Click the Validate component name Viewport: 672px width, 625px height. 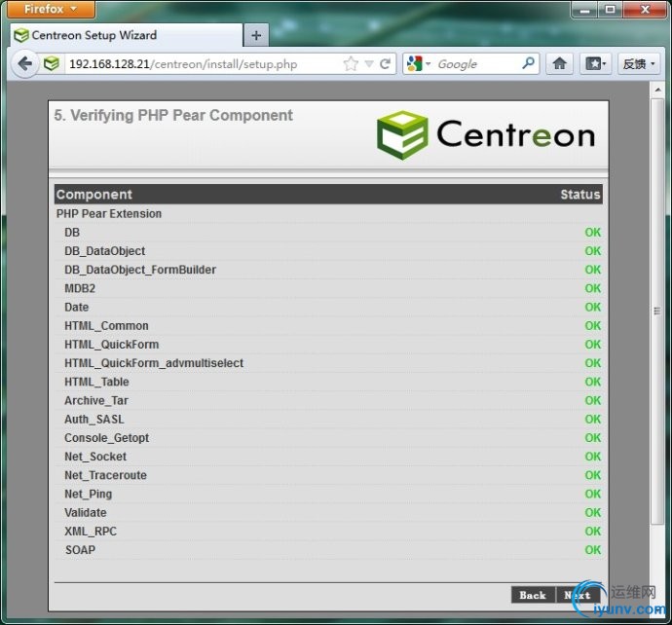(x=86, y=513)
